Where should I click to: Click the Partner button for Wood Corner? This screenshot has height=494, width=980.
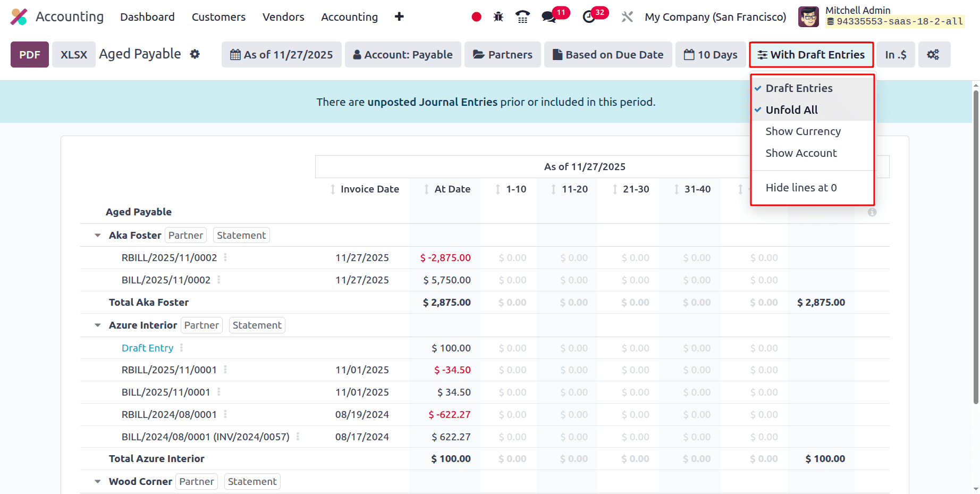tap(197, 482)
